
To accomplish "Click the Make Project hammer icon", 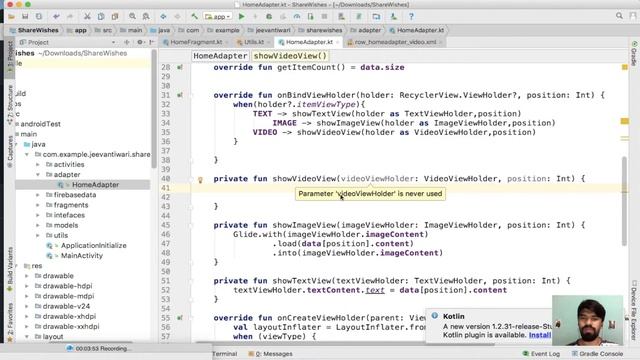I will pyautogui.click(x=194, y=17).
